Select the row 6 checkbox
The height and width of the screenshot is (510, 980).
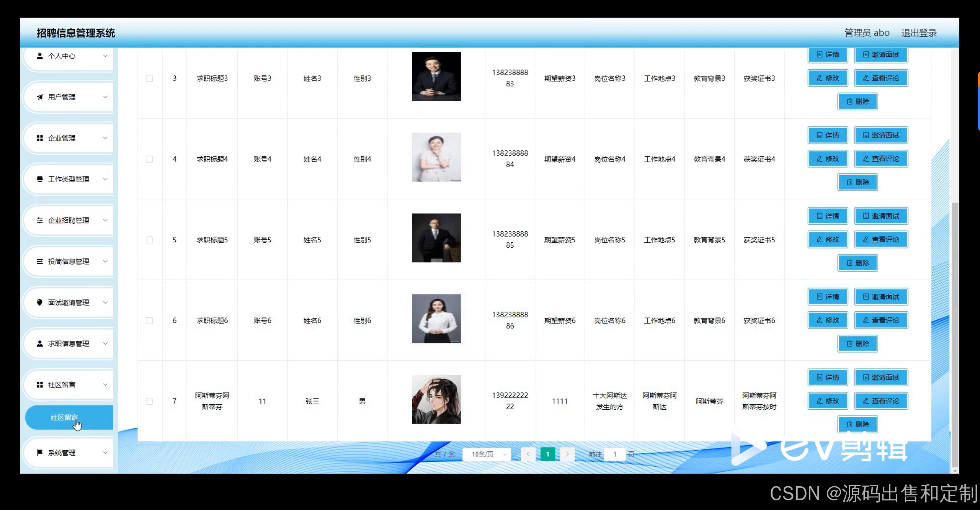pyautogui.click(x=149, y=320)
